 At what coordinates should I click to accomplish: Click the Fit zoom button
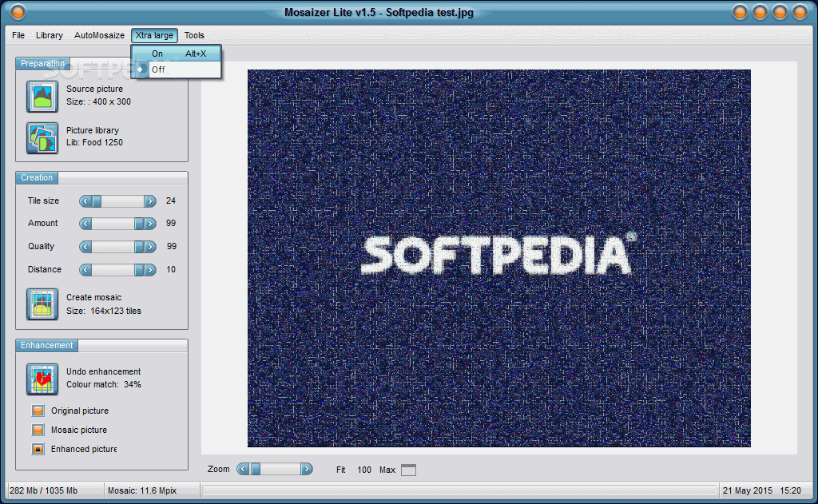click(x=340, y=470)
